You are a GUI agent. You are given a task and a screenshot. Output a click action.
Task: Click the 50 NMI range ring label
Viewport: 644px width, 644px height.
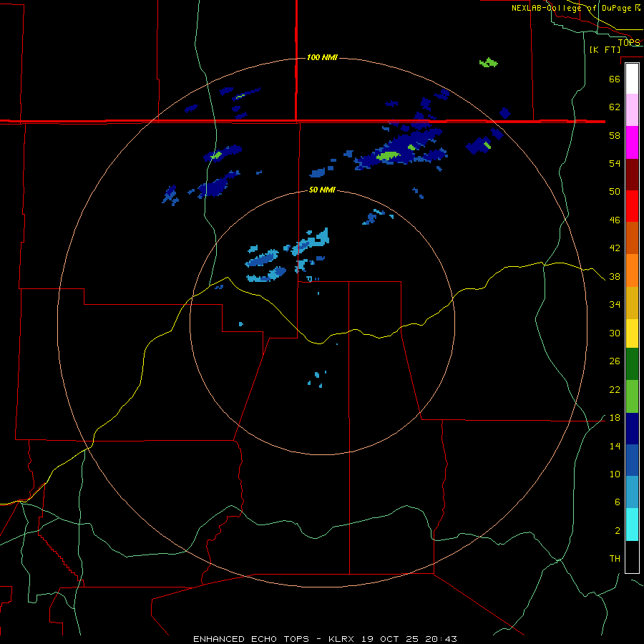point(322,190)
